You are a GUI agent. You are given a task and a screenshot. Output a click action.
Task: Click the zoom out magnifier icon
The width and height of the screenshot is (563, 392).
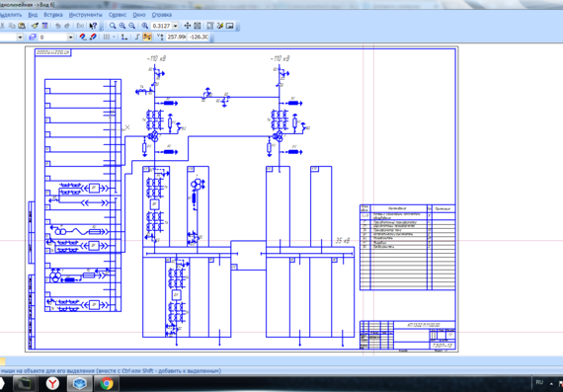[131, 26]
